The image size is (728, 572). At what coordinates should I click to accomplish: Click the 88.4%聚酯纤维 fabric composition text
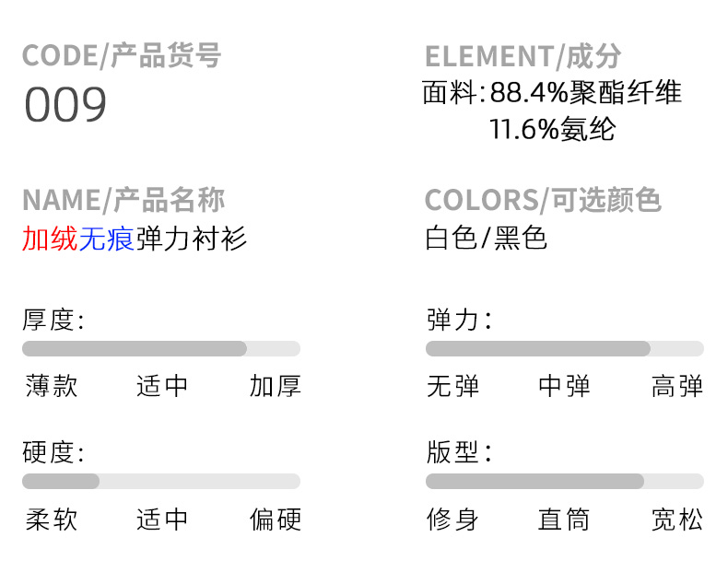(x=586, y=93)
